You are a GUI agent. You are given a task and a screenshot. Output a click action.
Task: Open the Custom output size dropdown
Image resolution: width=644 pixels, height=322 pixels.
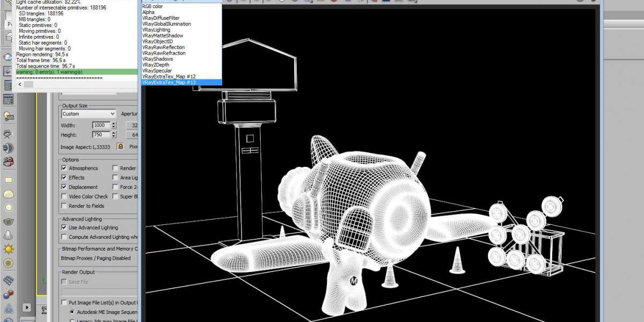tap(89, 114)
